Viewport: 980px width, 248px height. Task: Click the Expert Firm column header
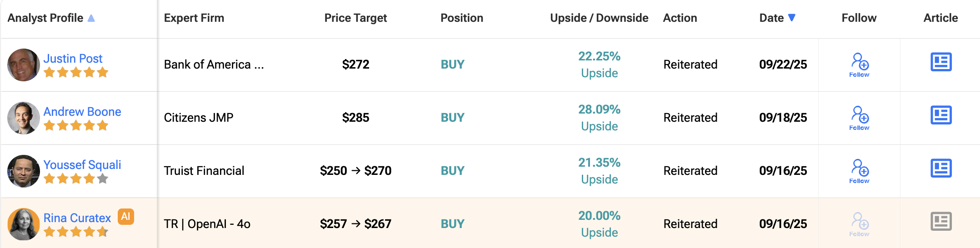pos(194,18)
